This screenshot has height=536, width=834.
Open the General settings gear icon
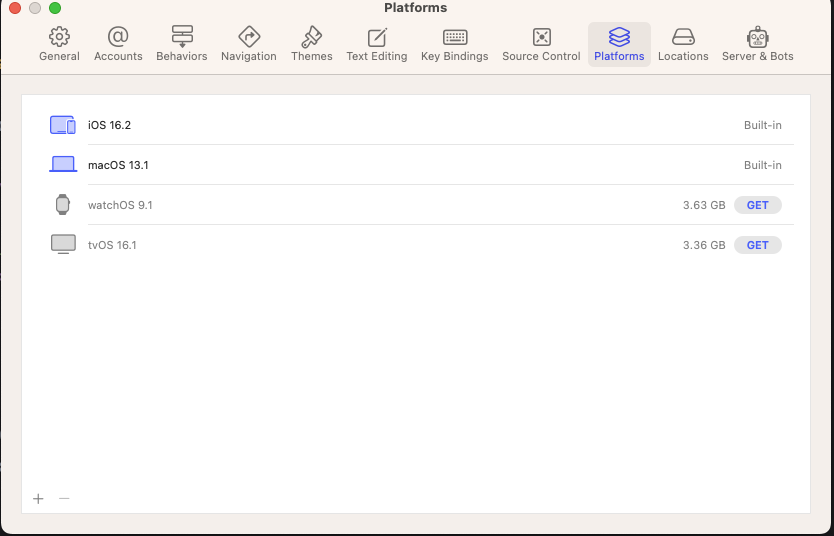[59, 37]
